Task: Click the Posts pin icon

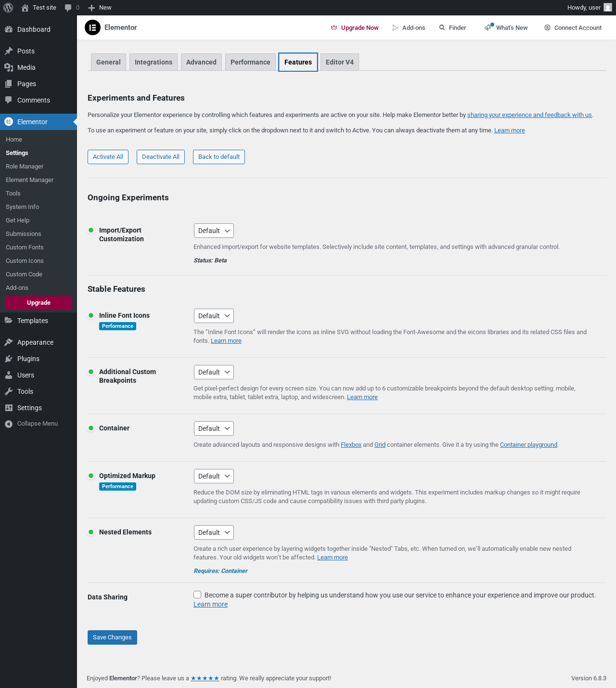Action: coord(9,51)
